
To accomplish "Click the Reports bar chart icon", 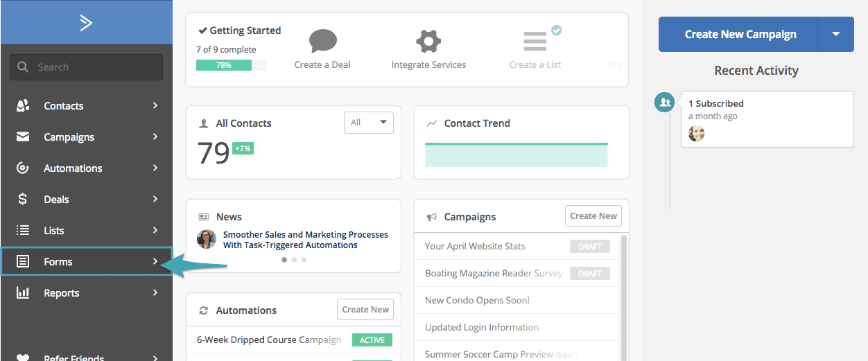I will [x=23, y=293].
